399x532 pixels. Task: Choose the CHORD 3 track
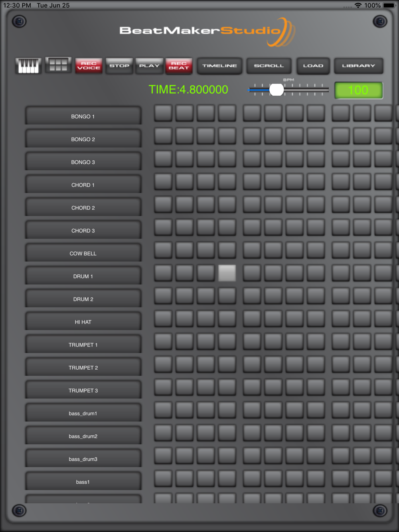83,230
